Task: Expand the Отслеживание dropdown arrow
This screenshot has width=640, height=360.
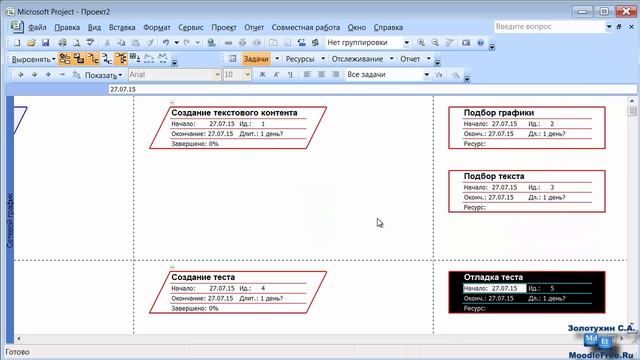Action: tap(391, 59)
